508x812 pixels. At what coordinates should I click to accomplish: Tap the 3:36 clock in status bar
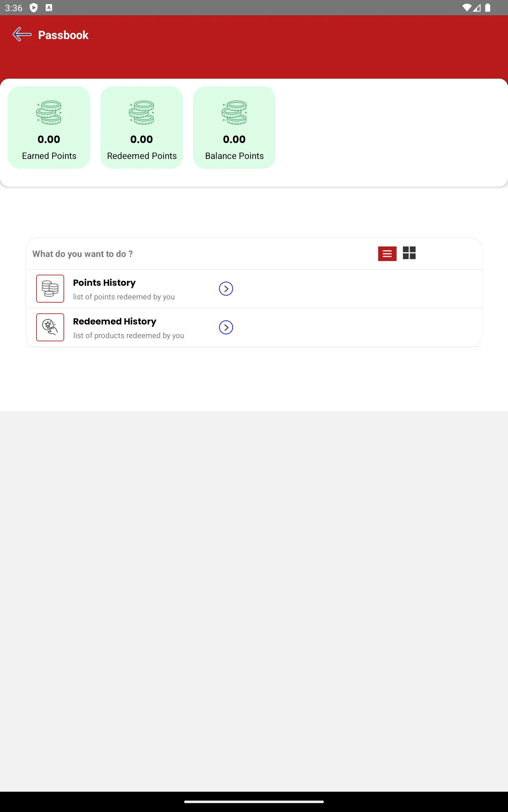(14, 8)
